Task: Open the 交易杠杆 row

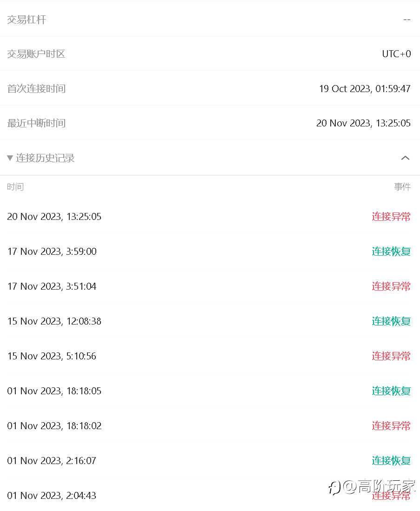Action: coord(210,20)
